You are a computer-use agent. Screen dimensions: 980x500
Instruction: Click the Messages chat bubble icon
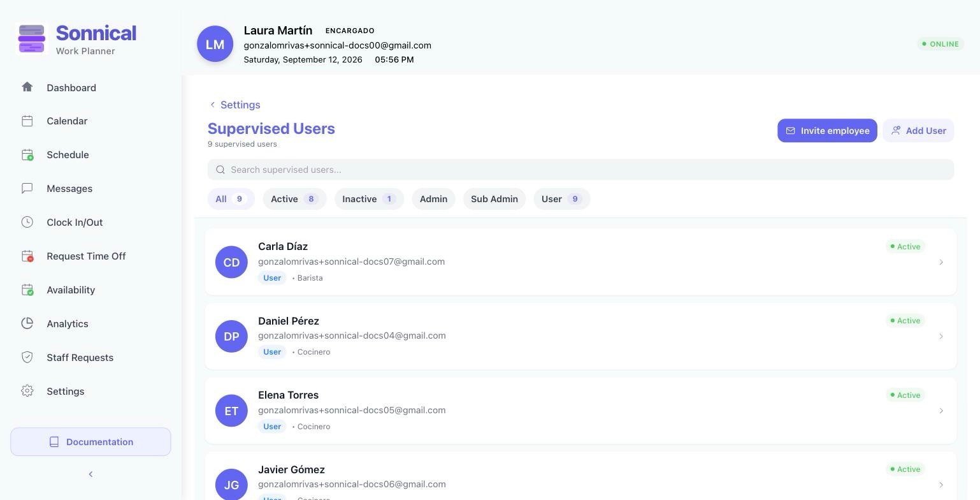pos(27,188)
